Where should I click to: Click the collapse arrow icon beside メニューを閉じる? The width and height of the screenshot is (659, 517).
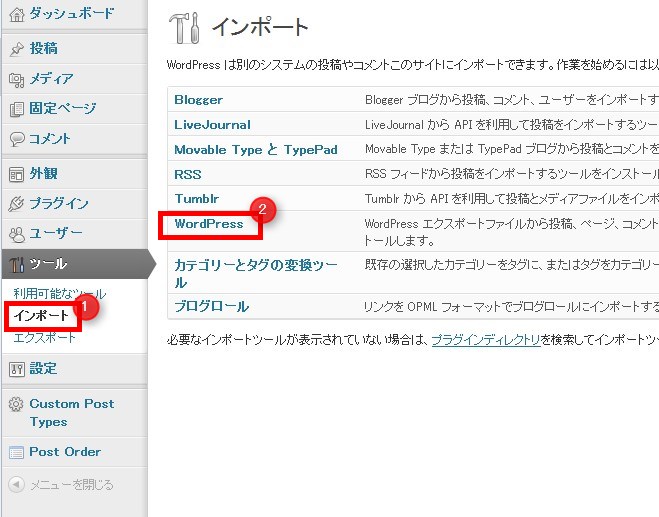16,485
